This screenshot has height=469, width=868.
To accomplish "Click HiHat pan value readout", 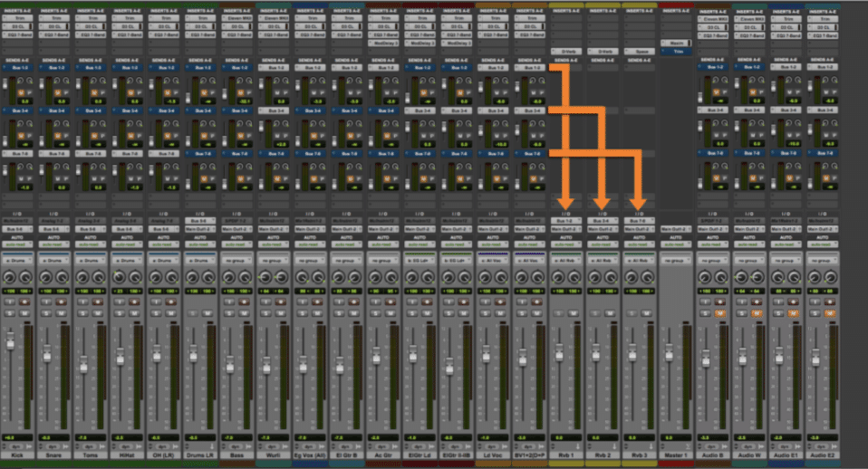I will coord(127,292).
